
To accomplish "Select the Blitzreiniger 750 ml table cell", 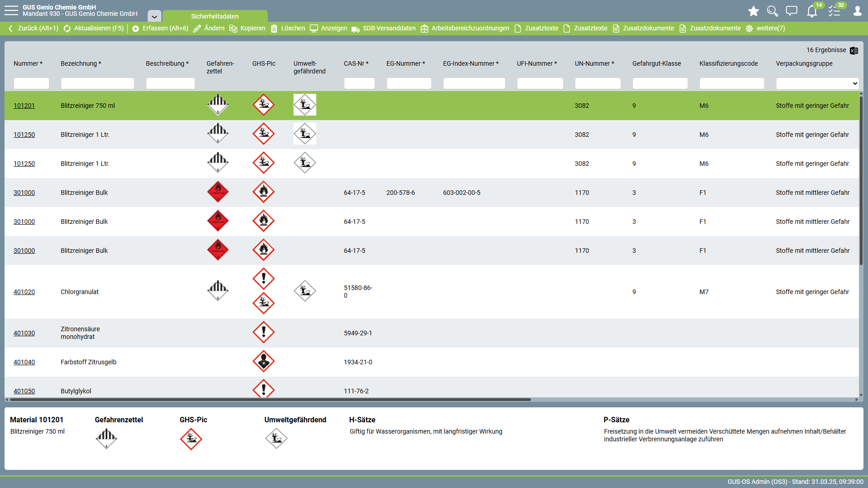I will pyautogui.click(x=88, y=106).
